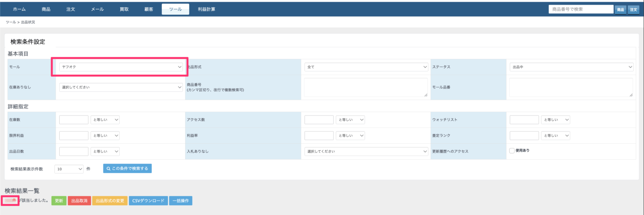Click the ツール breadcrumb link
The image size is (644, 215).
pyautogui.click(x=11, y=22)
